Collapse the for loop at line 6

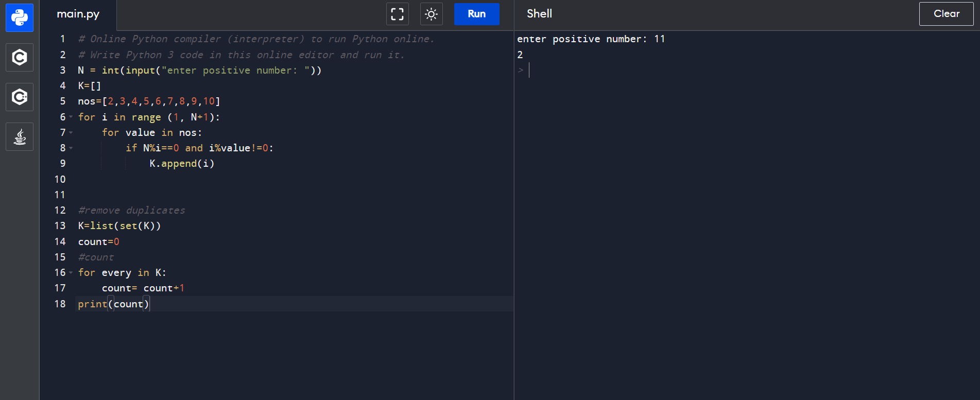[x=71, y=117]
